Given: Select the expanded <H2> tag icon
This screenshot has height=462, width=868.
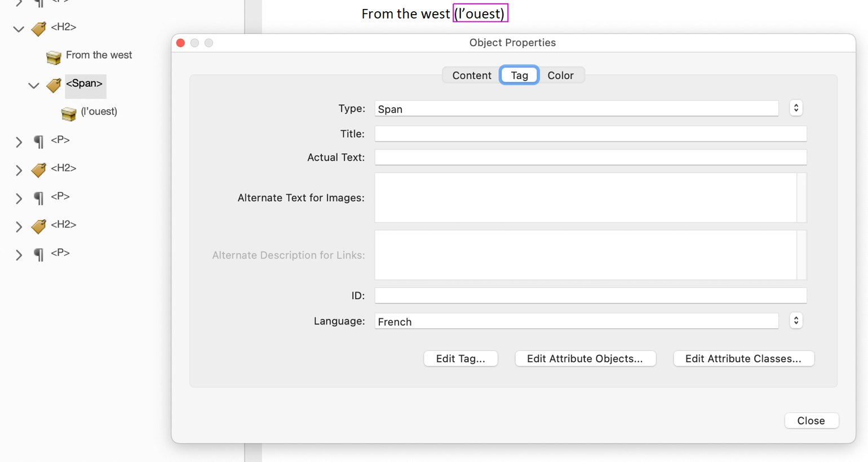Looking at the screenshot, I should tap(38, 29).
